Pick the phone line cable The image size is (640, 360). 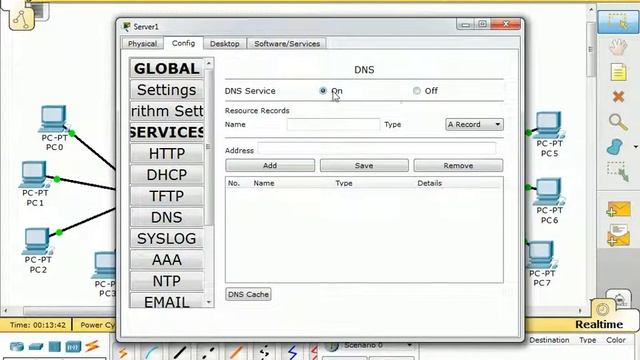(264, 352)
